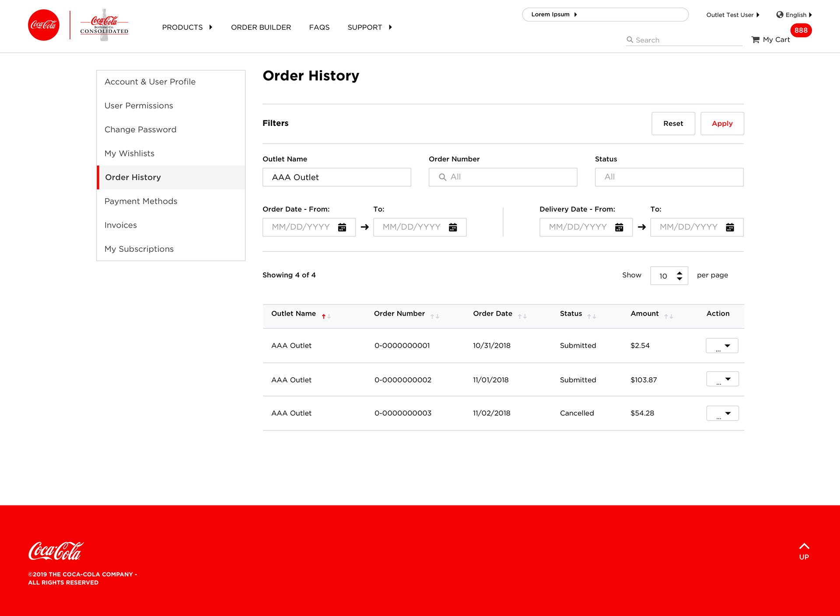Screen dimensions: 840x616
Task: Open the Lorem Ipsum outlet selector
Action: (605, 14)
